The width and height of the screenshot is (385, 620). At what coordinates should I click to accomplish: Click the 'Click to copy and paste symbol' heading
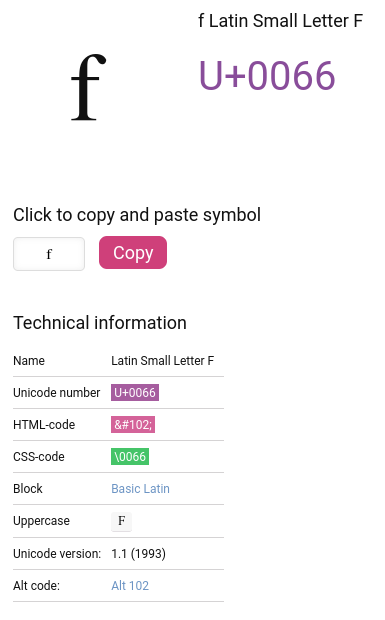137,215
